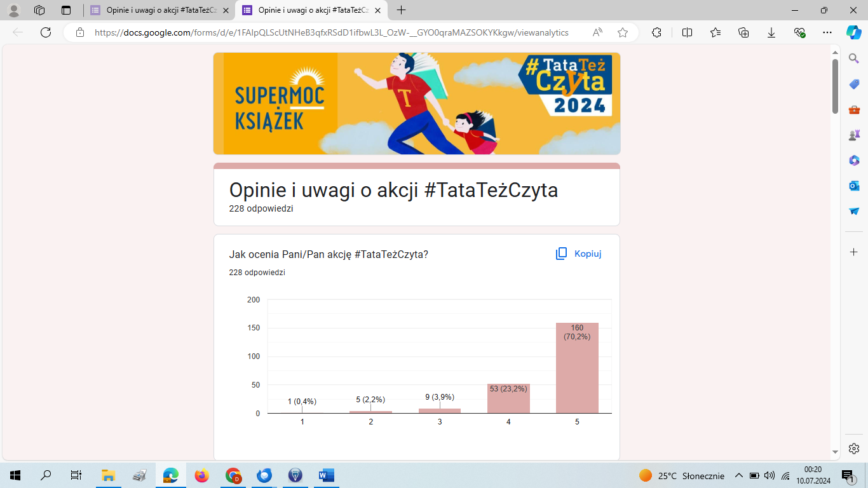
Task: Open Outlook in the Edge sidebar
Action: click(x=854, y=186)
